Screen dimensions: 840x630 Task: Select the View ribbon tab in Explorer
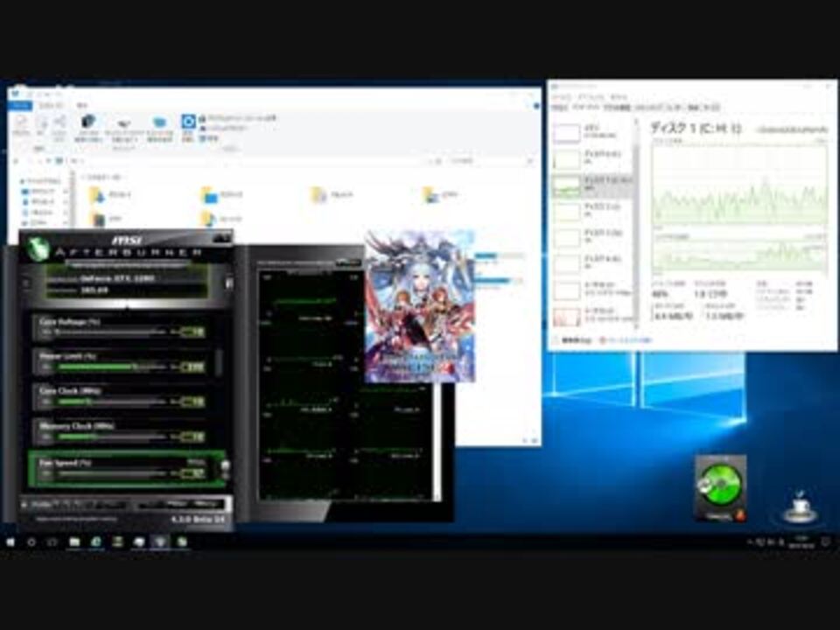click(82, 106)
